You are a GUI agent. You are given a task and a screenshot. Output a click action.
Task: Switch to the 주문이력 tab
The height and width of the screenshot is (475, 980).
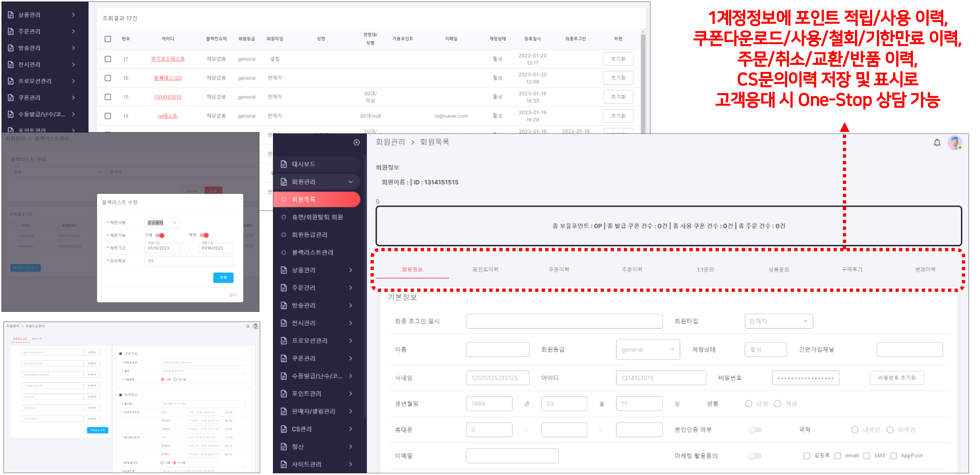click(x=632, y=269)
